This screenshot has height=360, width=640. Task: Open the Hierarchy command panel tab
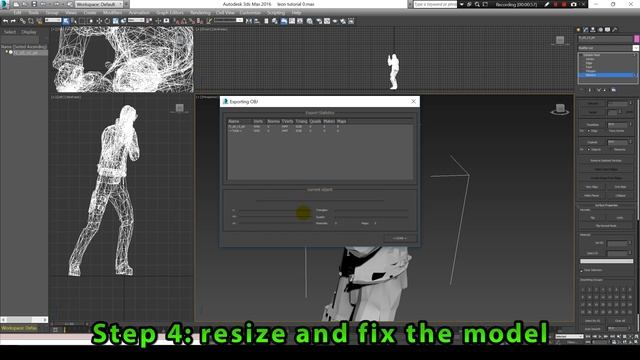[x=593, y=29]
